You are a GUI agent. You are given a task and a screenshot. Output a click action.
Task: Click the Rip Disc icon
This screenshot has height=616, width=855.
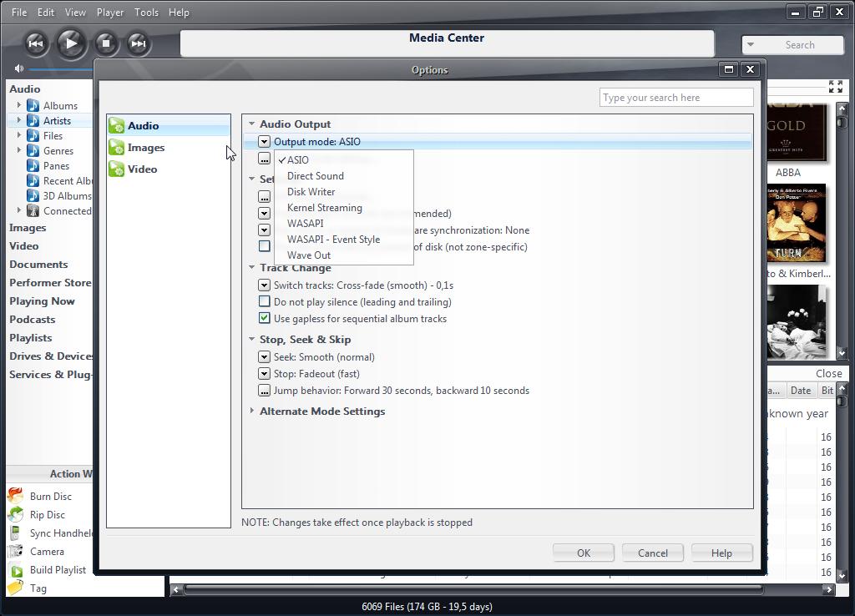point(16,515)
